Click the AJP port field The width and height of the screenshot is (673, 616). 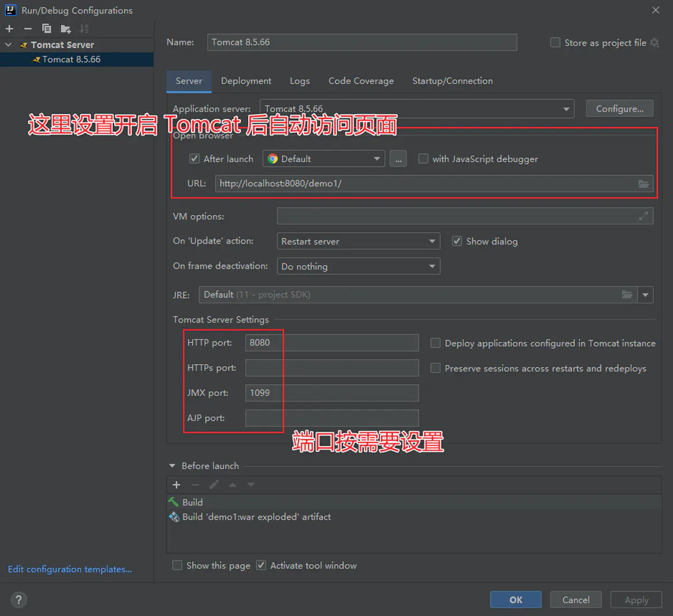coord(332,418)
